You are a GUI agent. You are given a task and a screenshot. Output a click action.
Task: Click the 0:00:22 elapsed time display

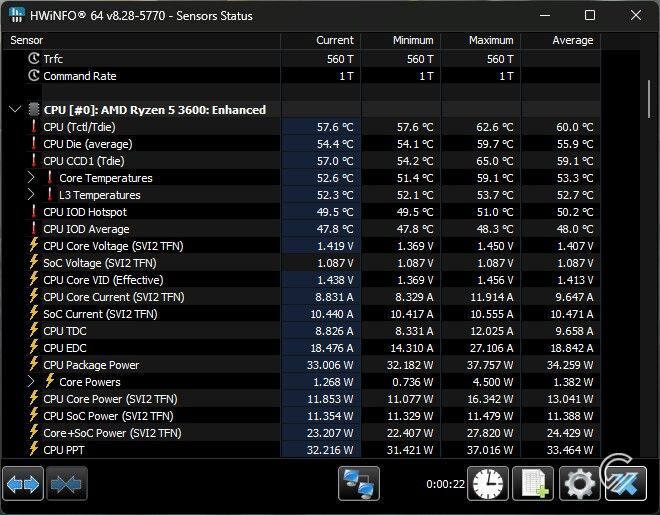pos(445,484)
